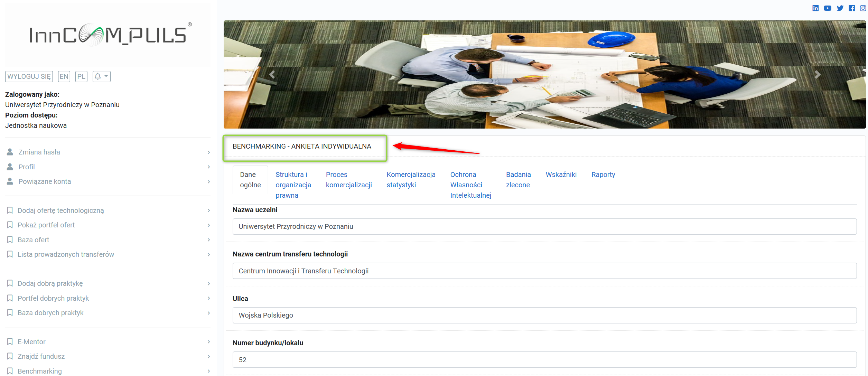Open the Twitter social icon
The image size is (868, 376).
(840, 8)
